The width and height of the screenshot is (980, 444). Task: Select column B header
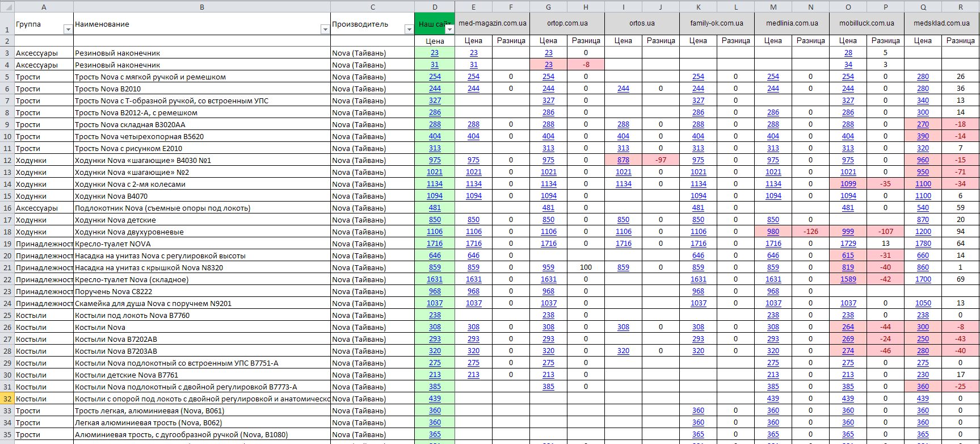pos(202,6)
